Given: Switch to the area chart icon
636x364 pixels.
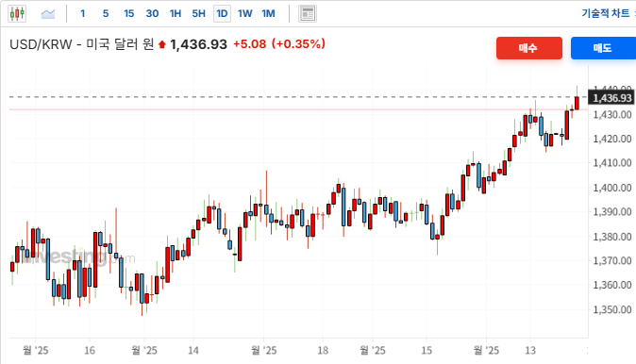Looking at the screenshot, I should pos(48,14).
